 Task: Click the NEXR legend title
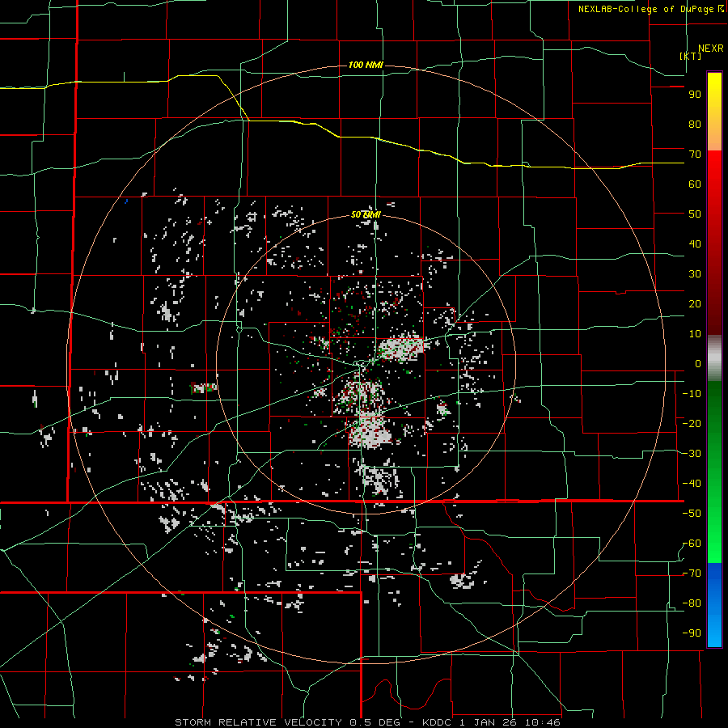(710, 49)
